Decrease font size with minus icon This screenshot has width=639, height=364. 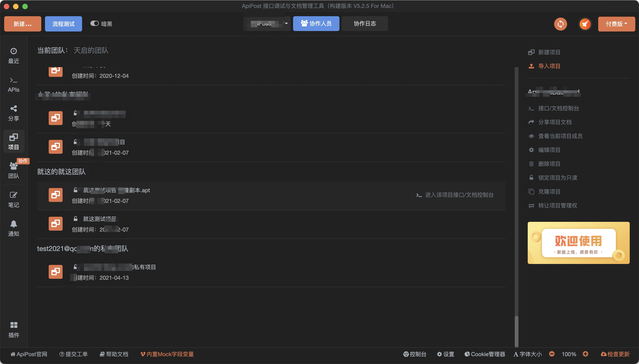tap(552, 354)
